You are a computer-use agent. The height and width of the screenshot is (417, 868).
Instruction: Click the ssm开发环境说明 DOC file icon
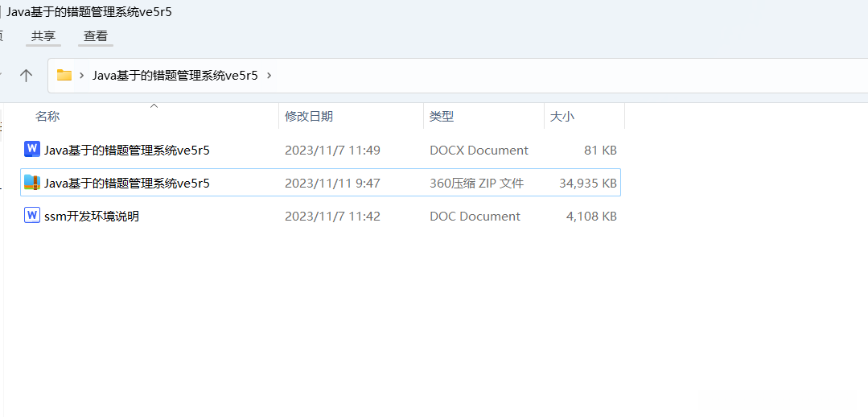32,216
